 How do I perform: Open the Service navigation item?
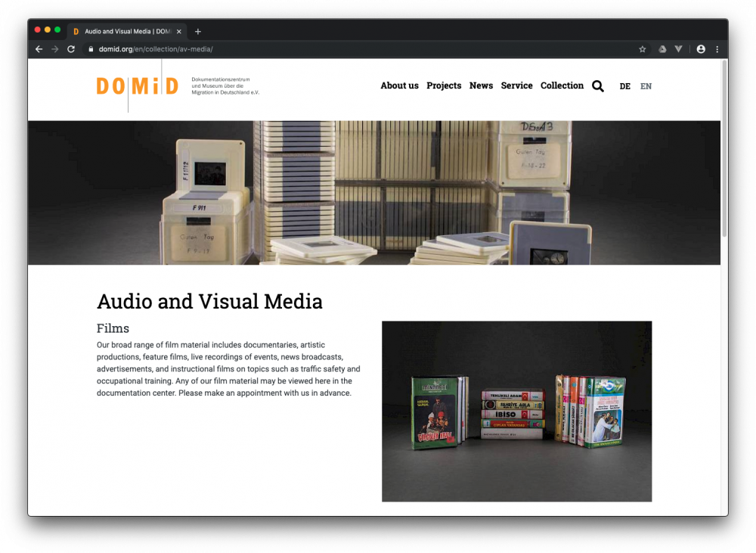pos(516,85)
